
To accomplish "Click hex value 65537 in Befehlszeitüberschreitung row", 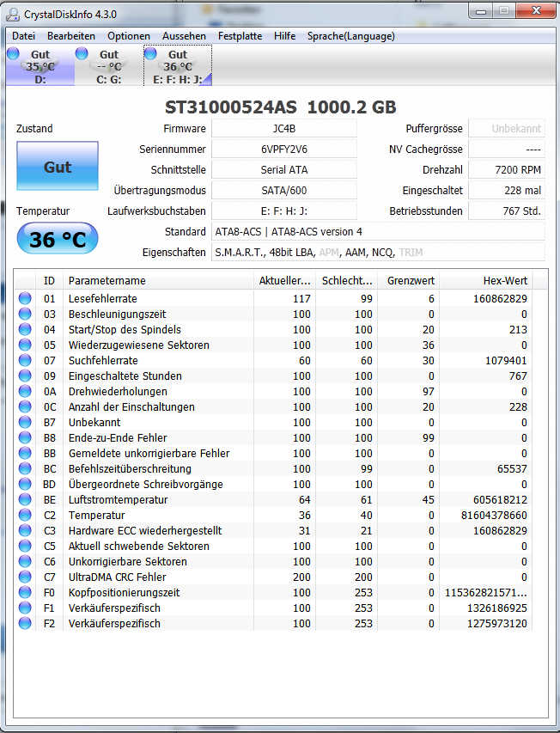I will click(x=512, y=468).
